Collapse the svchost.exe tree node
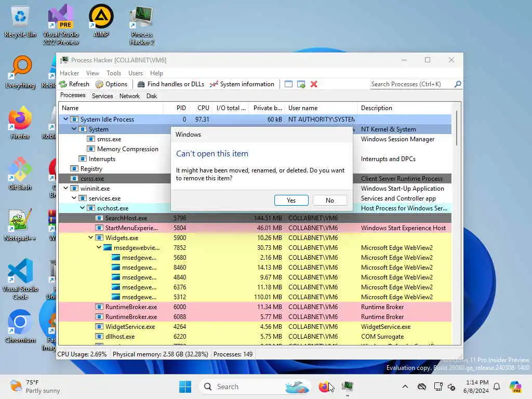The height and width of the screenshot is (399, 532). (82, 208)
